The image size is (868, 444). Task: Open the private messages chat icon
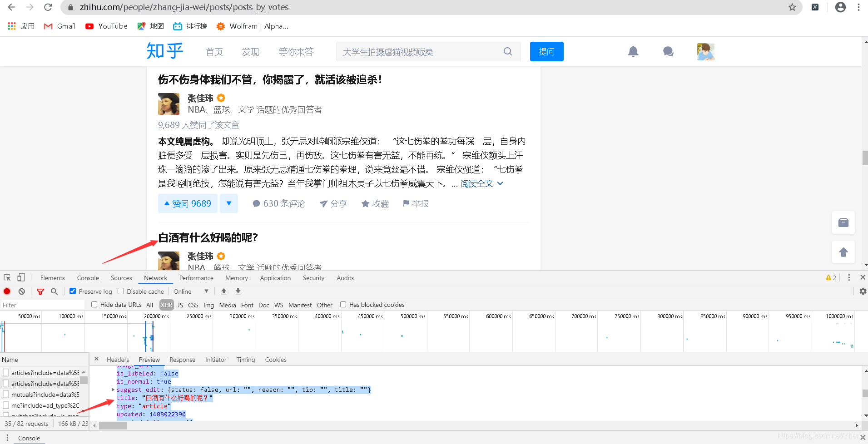click(668, 52)
